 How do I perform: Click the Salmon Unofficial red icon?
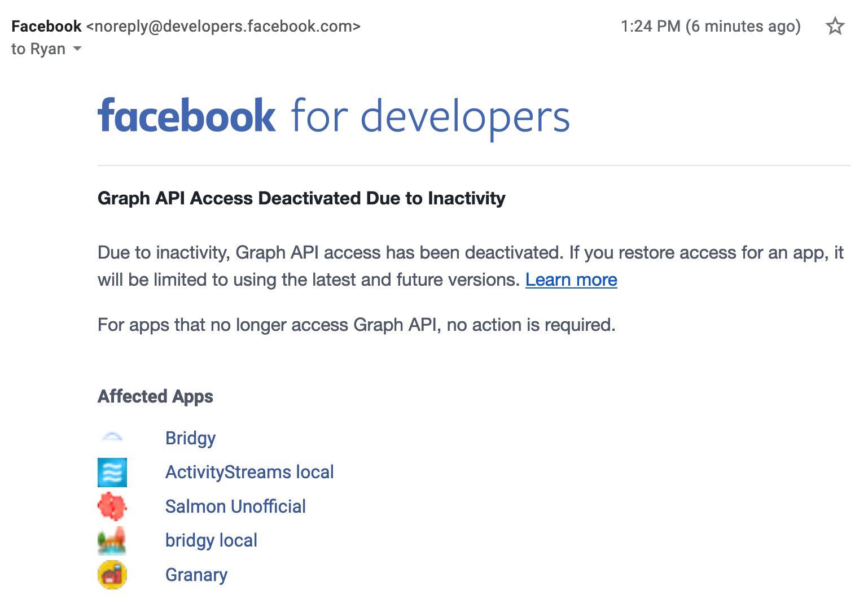(112, 506)
